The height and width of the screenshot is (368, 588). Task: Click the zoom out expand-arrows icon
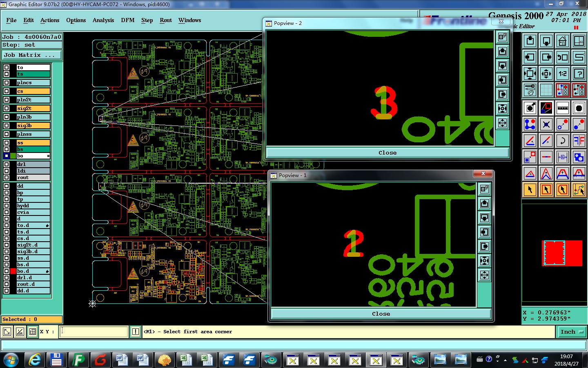coord(530,74)
